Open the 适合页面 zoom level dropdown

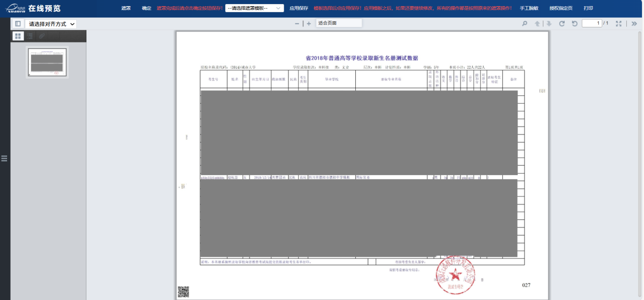click(339, 23)
